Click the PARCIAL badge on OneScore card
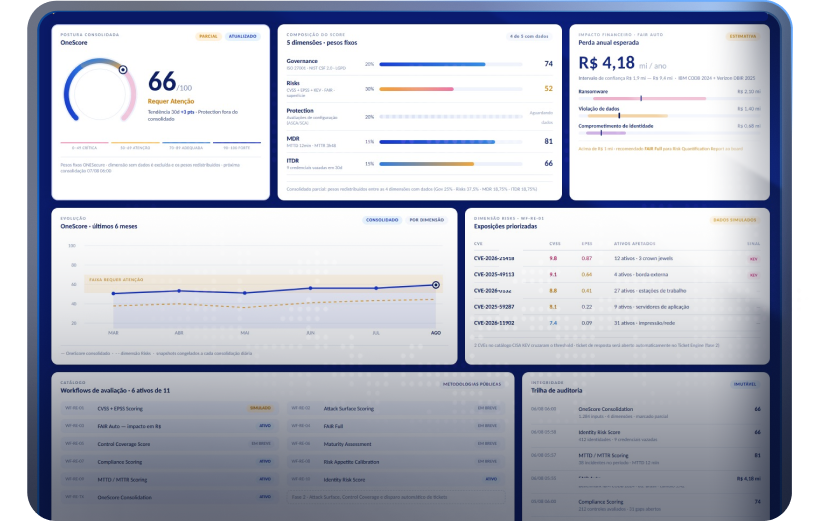Image resolution: width=823 pixels, height=521 pixels. click(208, 36)
